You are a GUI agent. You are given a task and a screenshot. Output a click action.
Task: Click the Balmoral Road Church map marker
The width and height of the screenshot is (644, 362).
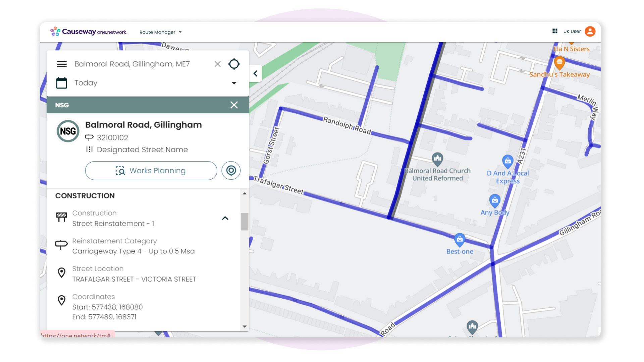pyautogui.click(x=437, y=159)
